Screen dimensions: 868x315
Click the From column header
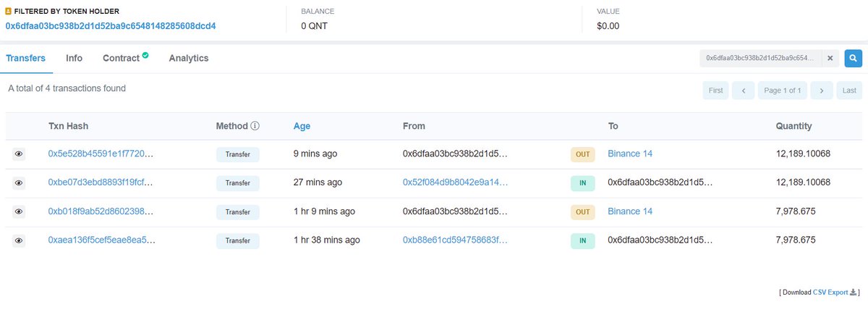point(414,126)
